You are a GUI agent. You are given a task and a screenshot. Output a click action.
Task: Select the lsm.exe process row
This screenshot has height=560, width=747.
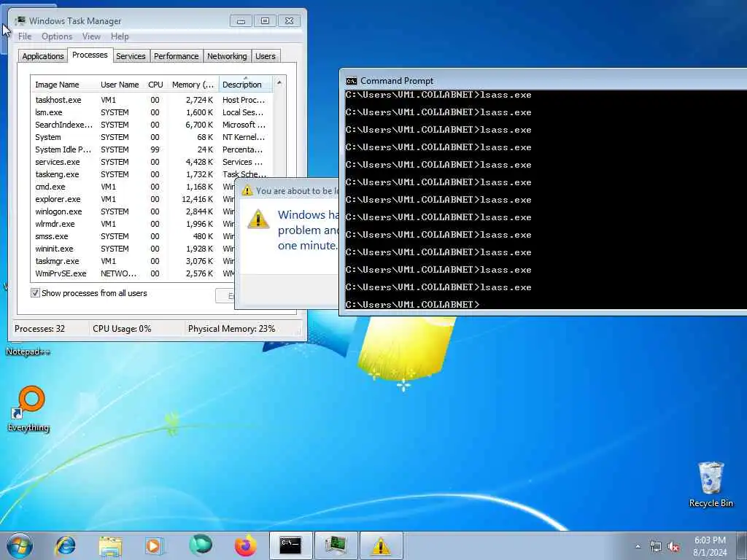point(152,112)
